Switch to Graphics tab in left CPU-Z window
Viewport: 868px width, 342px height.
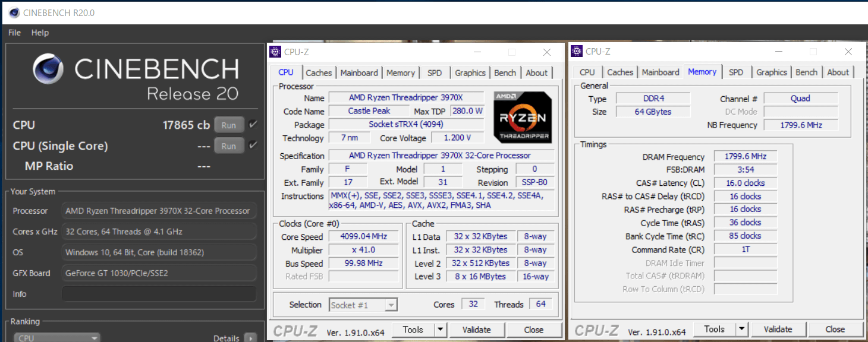470,73
